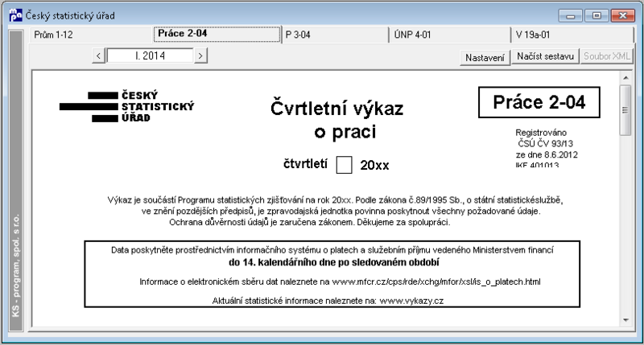Viewport: 644px width, 345px height.
Task: Go to next period with right arrow
Action: coord(200,55)
